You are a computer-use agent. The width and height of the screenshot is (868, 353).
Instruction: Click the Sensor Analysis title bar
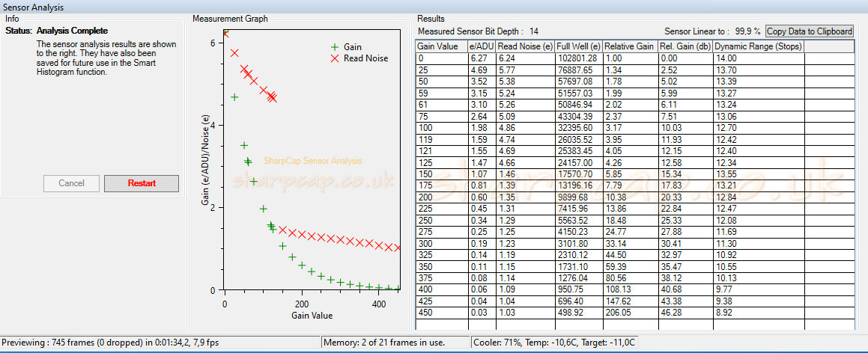coord(434,7)
